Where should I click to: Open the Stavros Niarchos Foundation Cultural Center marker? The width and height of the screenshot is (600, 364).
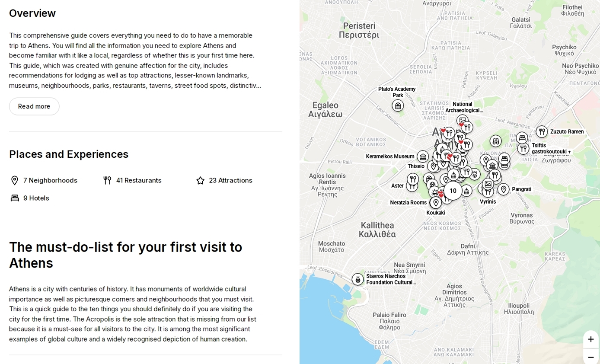pos(357,279)
